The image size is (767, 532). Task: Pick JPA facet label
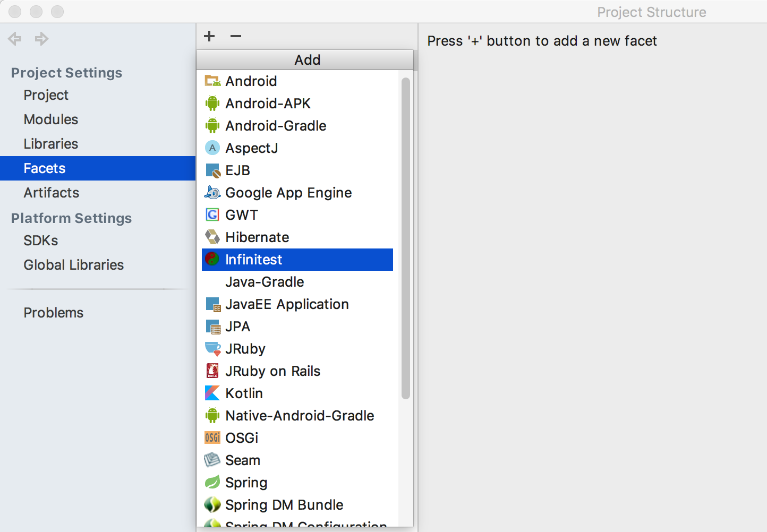(238, 327)
